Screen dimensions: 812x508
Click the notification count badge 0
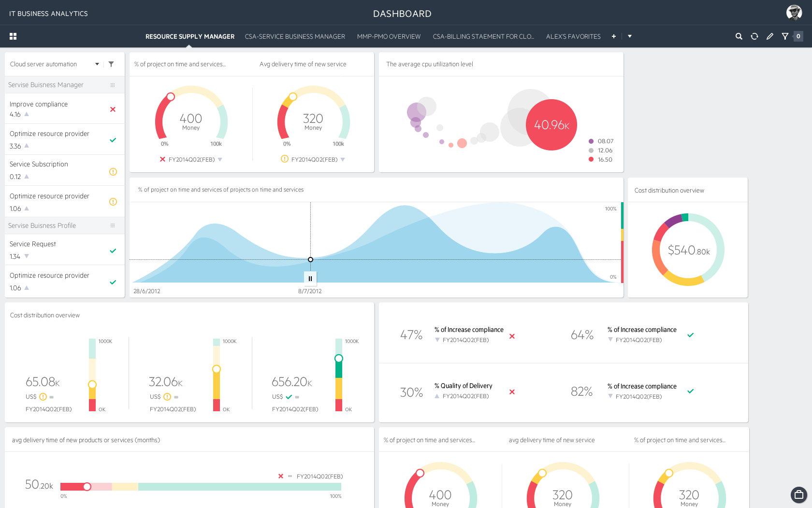[x=798, y=36]
